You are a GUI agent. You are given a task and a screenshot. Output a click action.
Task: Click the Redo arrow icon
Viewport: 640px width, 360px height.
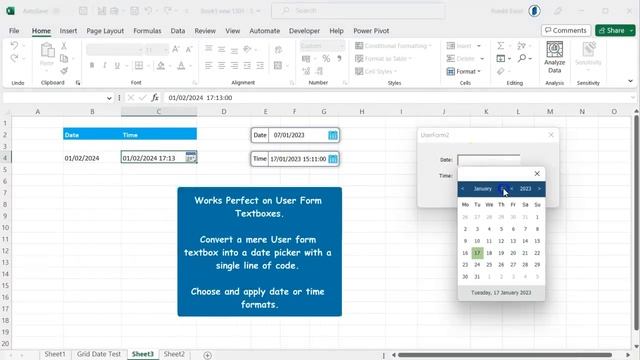pyautogui.click(x=14, y=58)
